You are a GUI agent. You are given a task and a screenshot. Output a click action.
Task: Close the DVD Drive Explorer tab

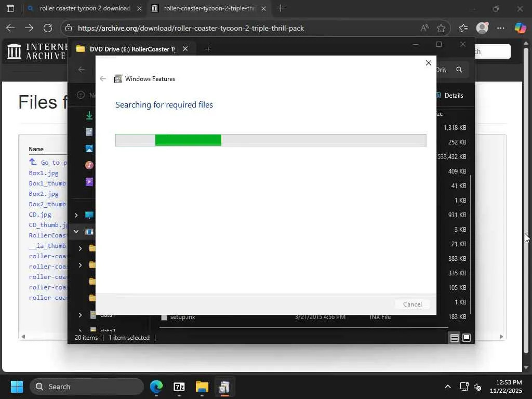(185, 49)
